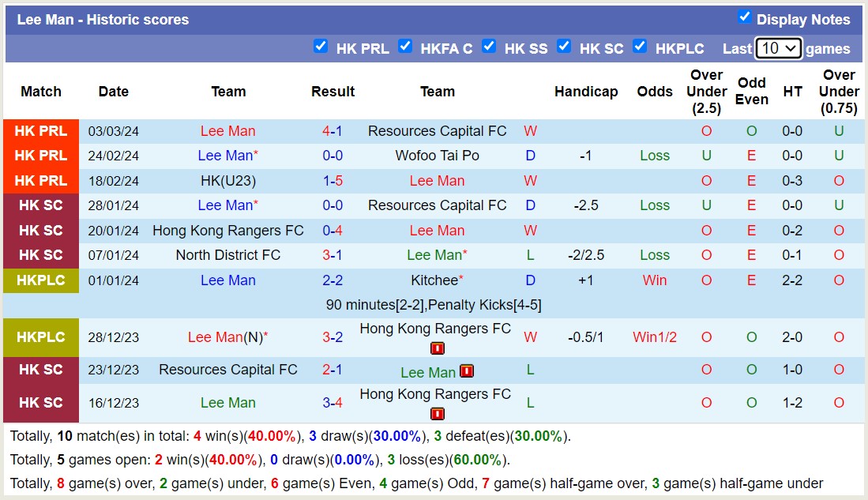Open the HKPLC badge for the 01/01/24 Kitchee match
The image size is (868, 500).
(40, 280)
